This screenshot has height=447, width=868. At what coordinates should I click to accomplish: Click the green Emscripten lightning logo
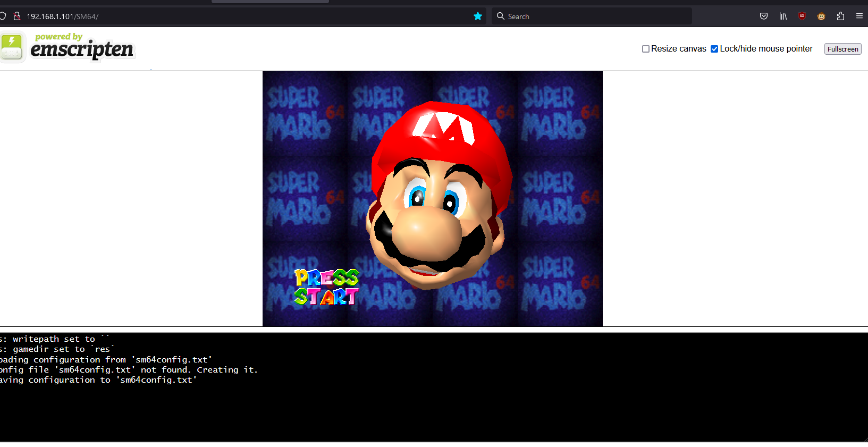tap(12, 48)
